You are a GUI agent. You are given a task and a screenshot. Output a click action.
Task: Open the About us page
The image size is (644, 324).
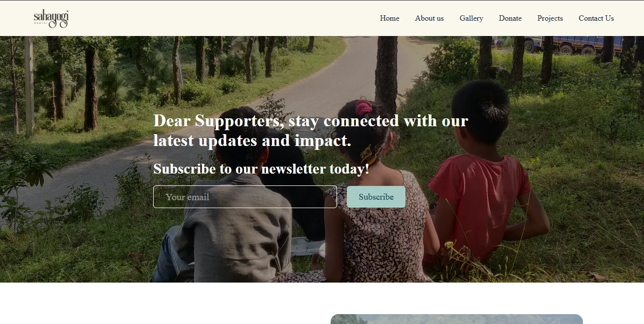tap(429, 18)
